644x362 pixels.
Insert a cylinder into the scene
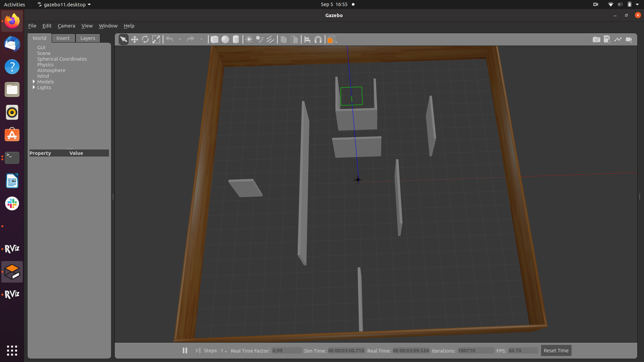coord(236,39)
